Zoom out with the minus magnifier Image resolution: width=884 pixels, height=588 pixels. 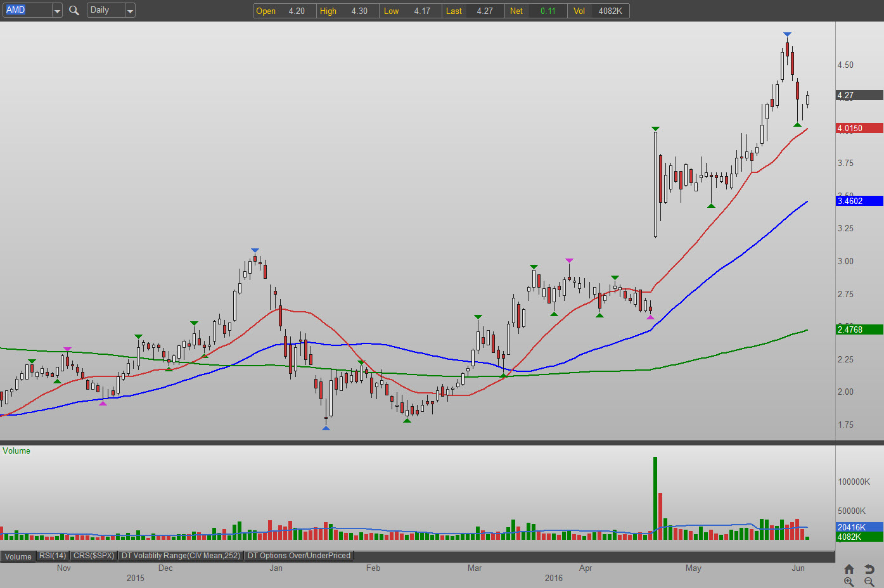click(869, 582)
